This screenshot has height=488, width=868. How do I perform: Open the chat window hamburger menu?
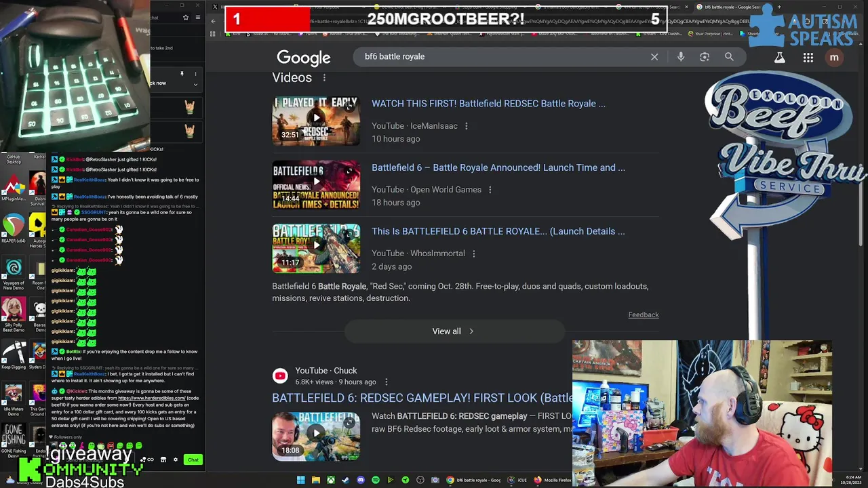(x=198, y=18)
